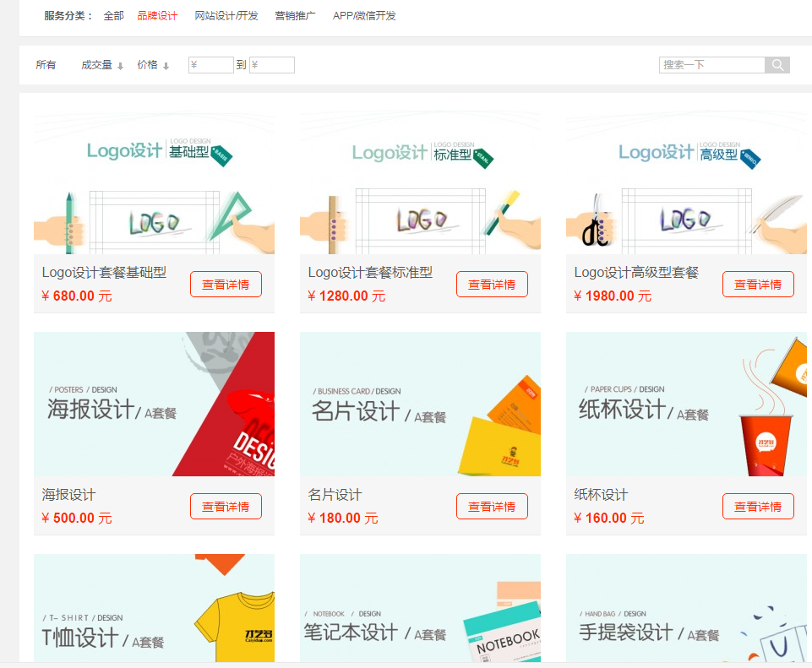Screen dimensions: 812x668
Task: Click price ¥ 680.00 元
Action: click(77, 296)
